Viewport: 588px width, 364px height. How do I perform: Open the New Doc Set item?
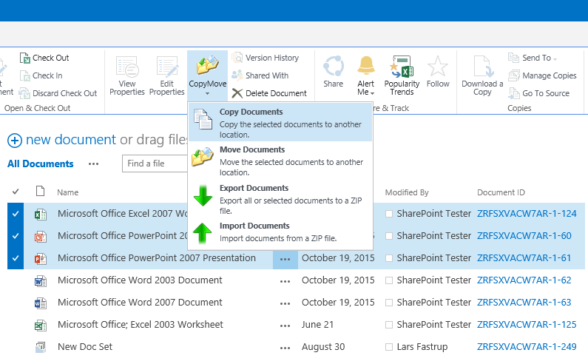pyautogui.click(x=85, y=347)
